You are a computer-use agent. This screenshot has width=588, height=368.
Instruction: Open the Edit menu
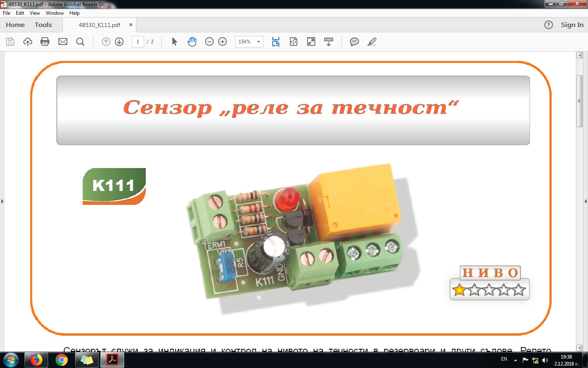point(20,13)
